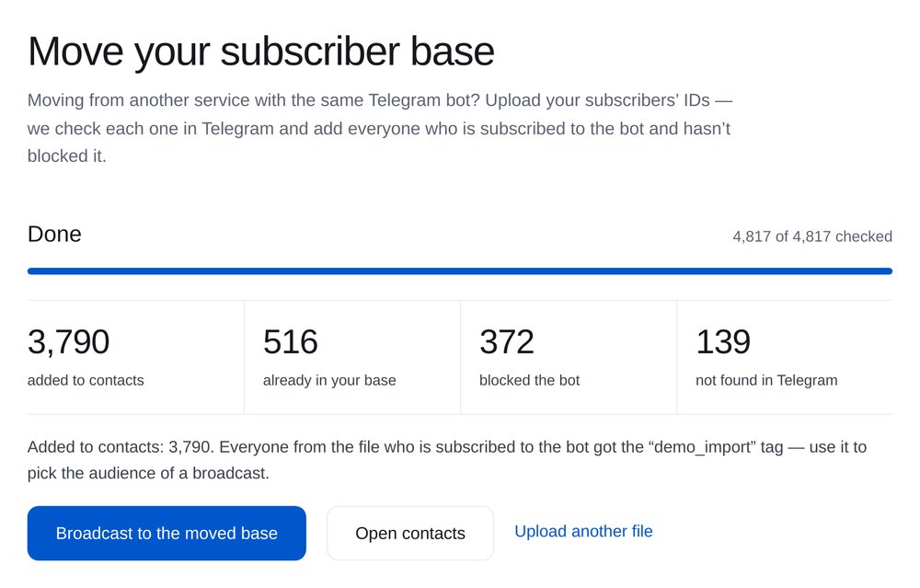Click the demo_import tag summary text
This screenshot has width=920, height=588.
pos(447,459)
